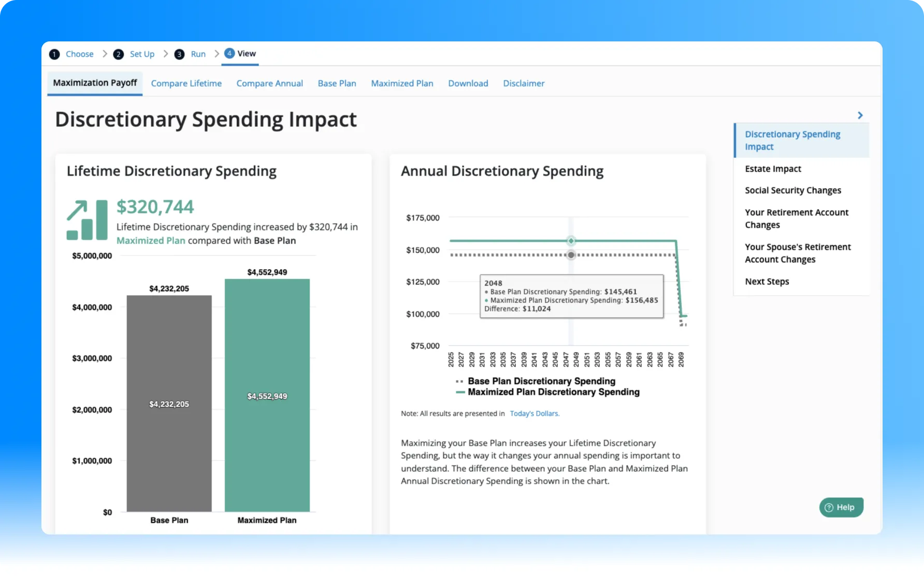Viewport: 924px width, 576px height.
Task: Open the Download tab
Action: (468, 83)
